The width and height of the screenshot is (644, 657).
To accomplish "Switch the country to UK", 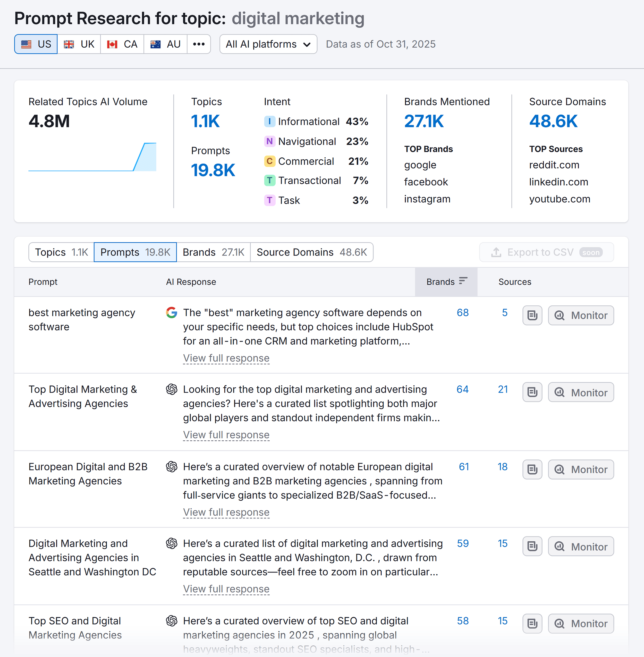I will click(x=79, y=44).
